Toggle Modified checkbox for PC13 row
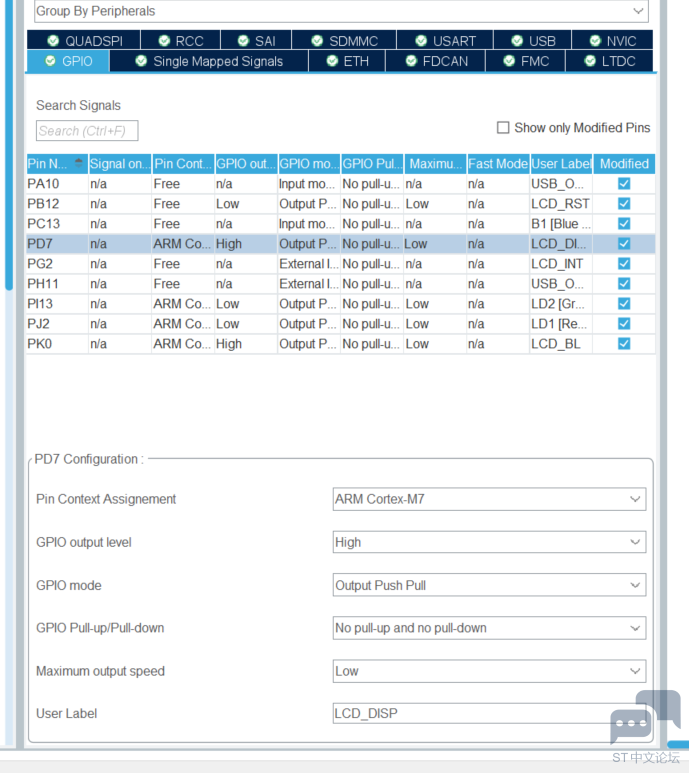Viewport: 689px width, 773px height. (624, 224)
